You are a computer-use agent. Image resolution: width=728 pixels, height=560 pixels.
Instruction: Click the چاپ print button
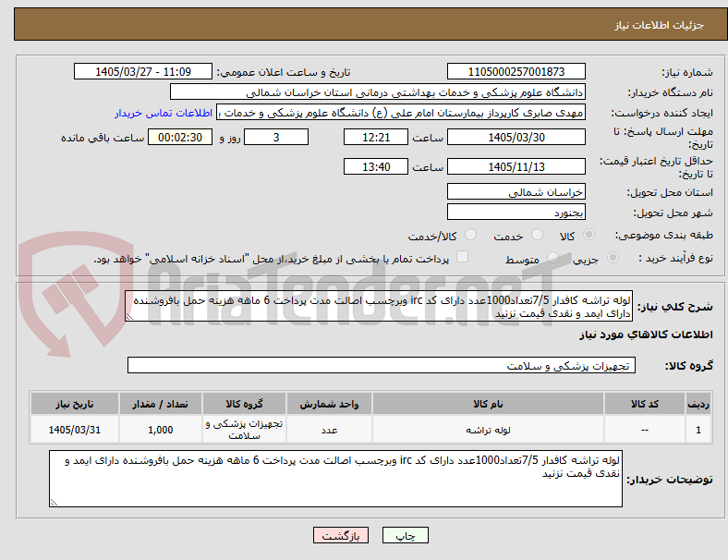click(406, 535)
